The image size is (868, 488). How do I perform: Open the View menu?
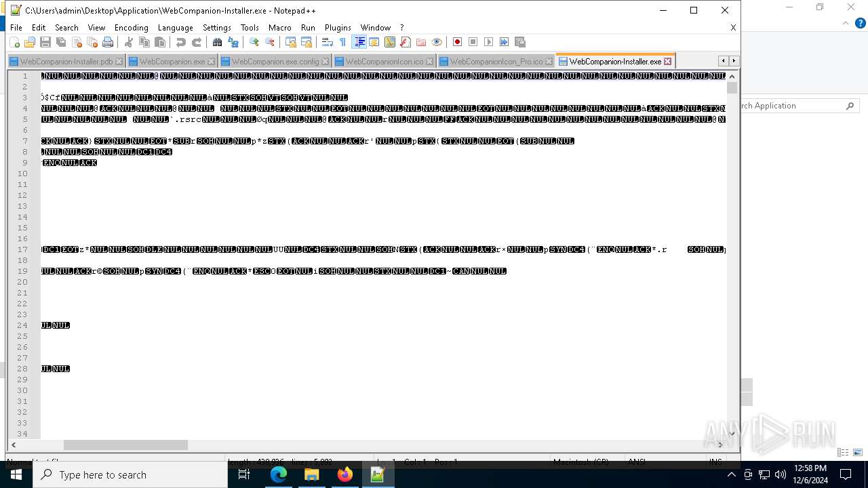tap(96, 28)
